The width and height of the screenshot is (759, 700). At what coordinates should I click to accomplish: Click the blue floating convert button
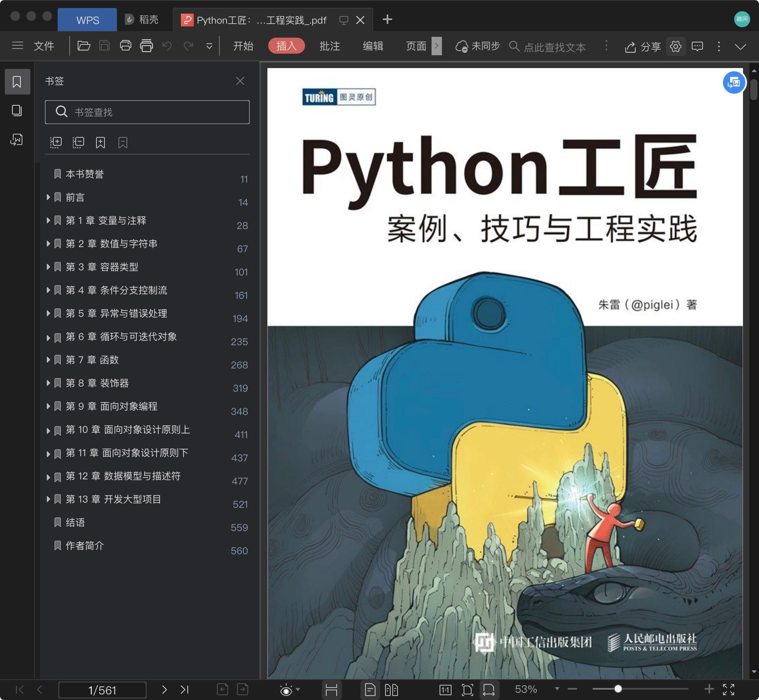point(734,83)
